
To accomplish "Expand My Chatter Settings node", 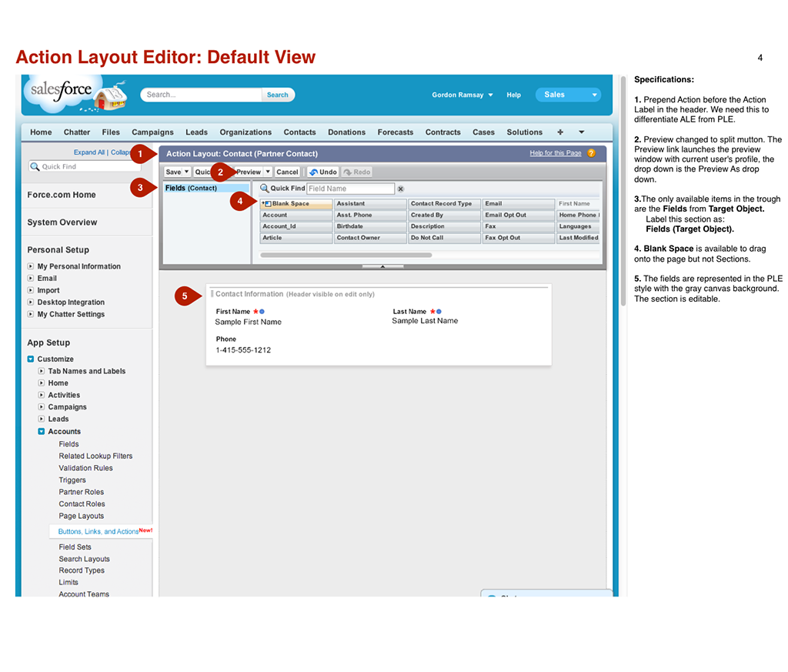I will point(31,314).
